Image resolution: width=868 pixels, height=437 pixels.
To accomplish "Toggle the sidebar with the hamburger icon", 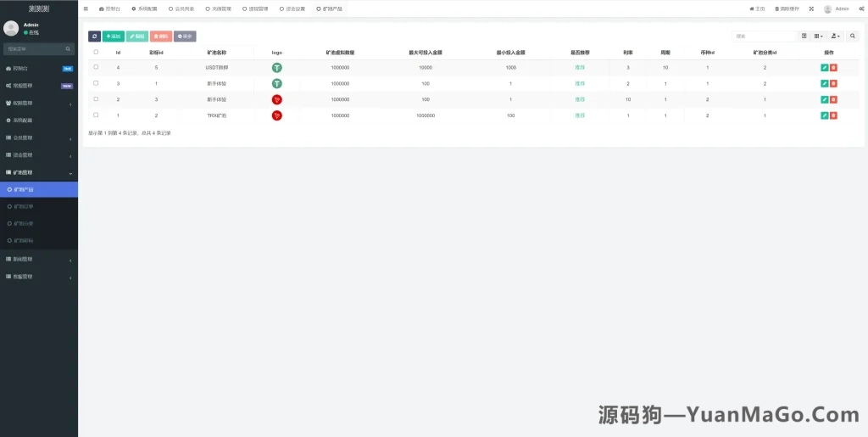I will click(86, 8).
